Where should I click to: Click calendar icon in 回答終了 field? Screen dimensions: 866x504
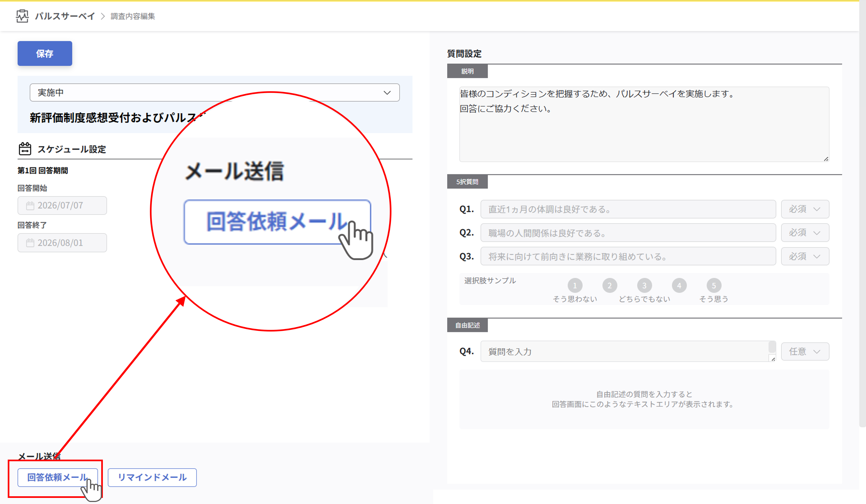pos(30,243)
